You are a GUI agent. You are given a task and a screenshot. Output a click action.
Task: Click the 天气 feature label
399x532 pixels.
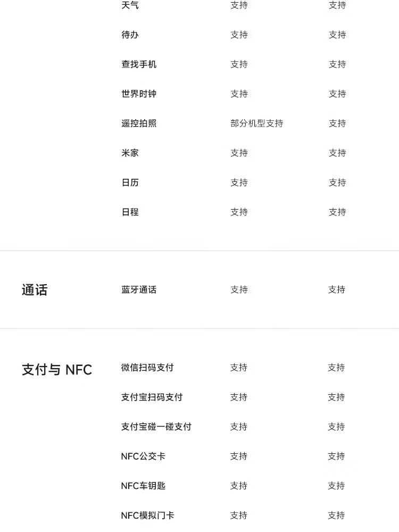130,5
